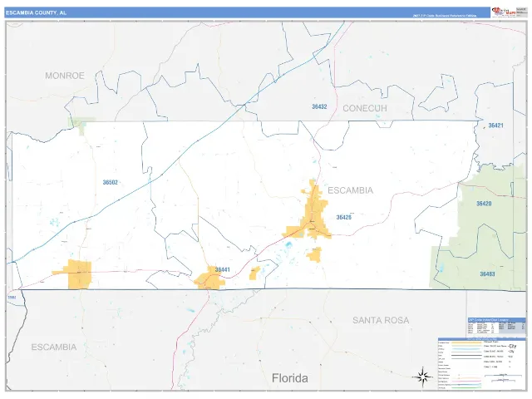Click ZIP code label 36502
The image size is (532, 399).
pyautogui.click(x=111, y=183)
